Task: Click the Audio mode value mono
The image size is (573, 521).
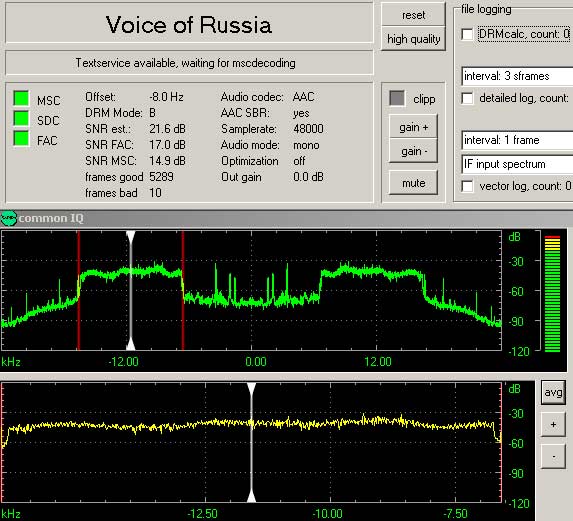Action: 306,145
